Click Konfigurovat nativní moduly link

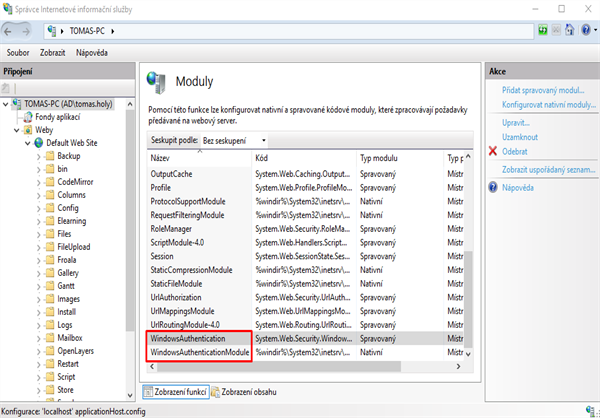coord(549,104)
